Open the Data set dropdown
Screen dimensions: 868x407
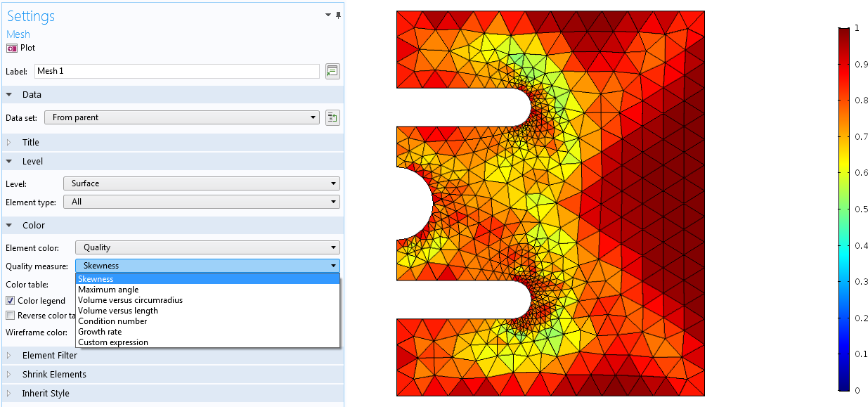(181, 117)
